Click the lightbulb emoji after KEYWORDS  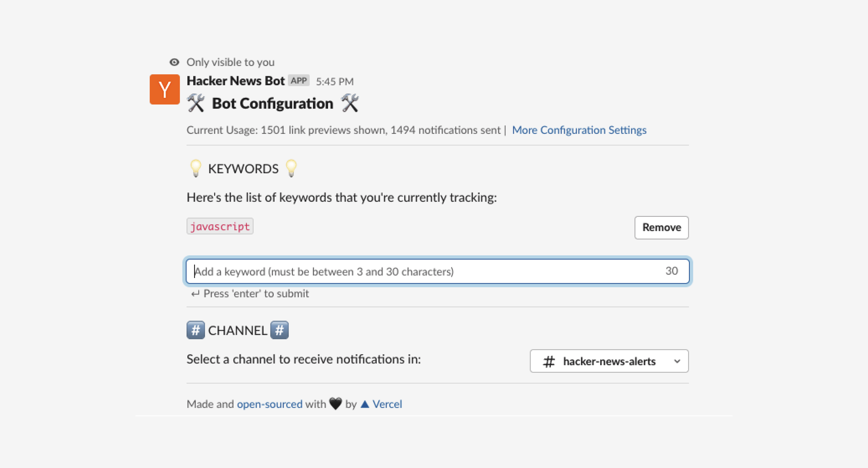[x=291, y=168]
